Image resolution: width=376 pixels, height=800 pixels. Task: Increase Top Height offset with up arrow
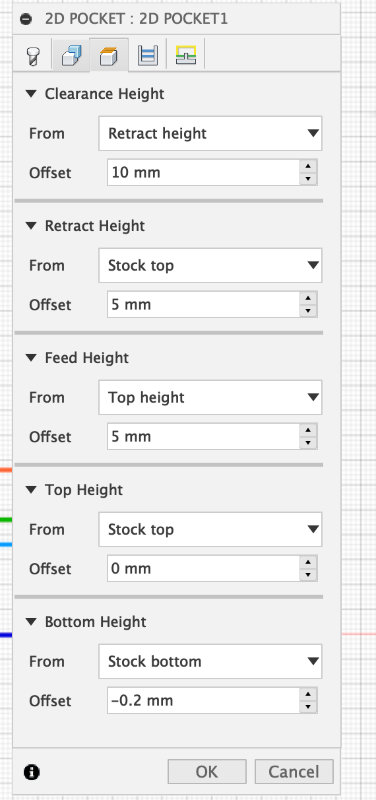(308, 562)
